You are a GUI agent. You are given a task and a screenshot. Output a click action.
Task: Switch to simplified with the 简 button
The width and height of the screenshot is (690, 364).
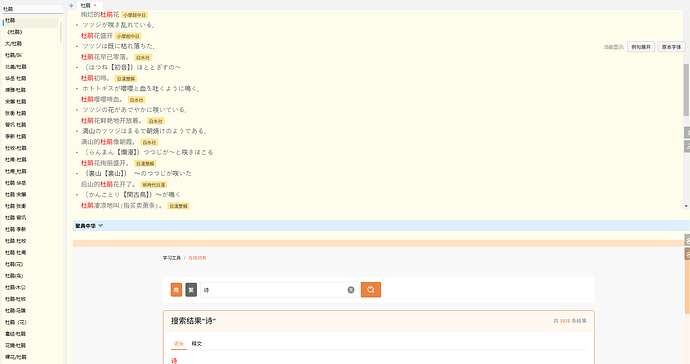tap(176, 290)
